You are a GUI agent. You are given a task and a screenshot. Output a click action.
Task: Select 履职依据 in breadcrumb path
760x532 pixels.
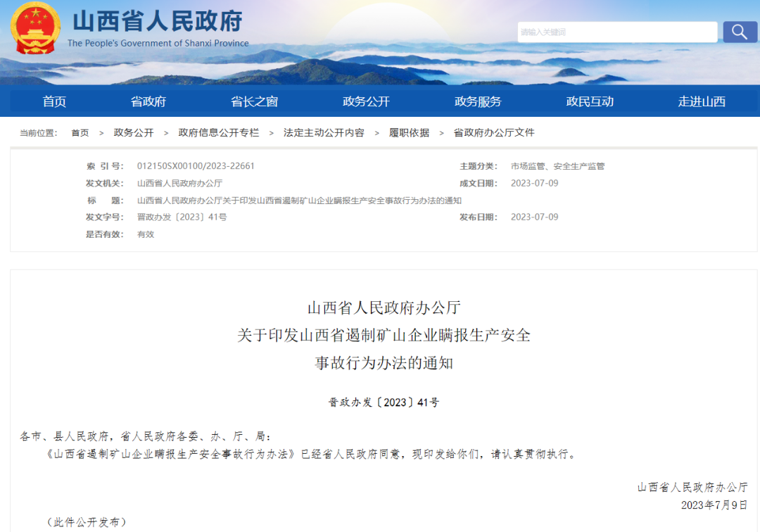409,133
